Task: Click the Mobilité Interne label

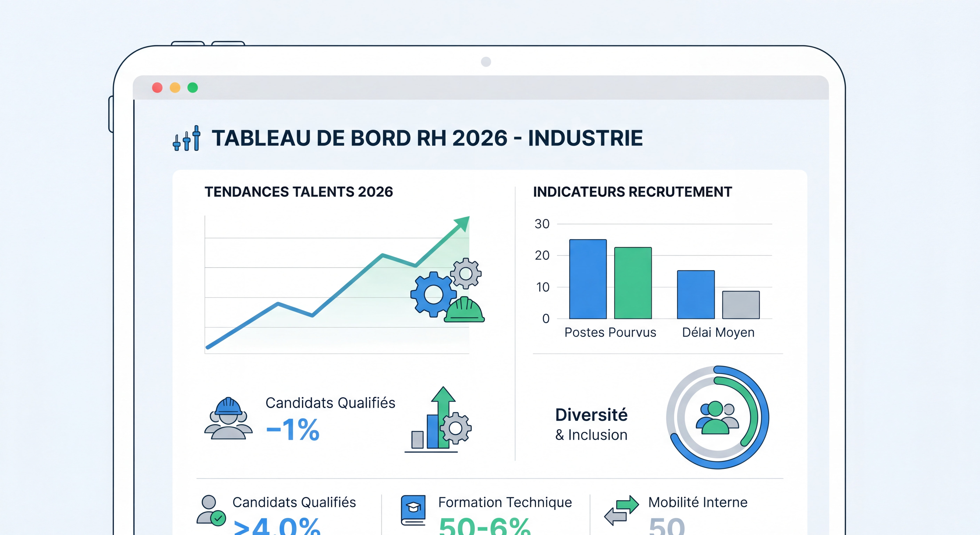Action: [x=698, y=502]
